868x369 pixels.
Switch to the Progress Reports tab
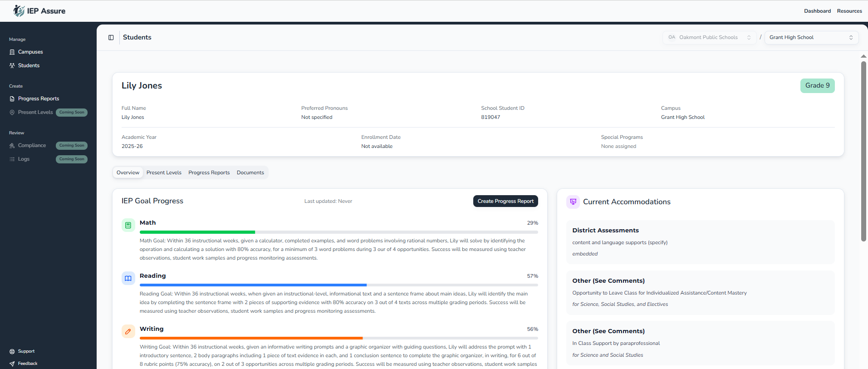pyautogui.click(x=209, y=172)
